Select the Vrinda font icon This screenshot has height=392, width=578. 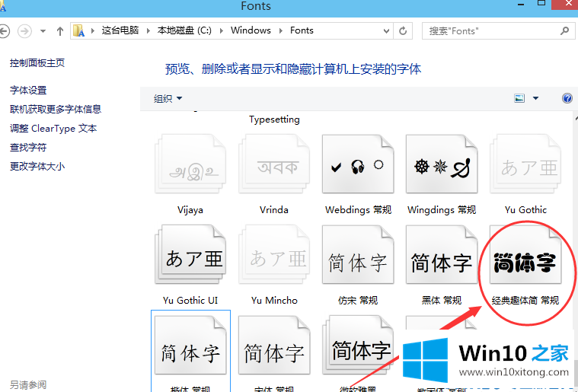coord(273,167)
